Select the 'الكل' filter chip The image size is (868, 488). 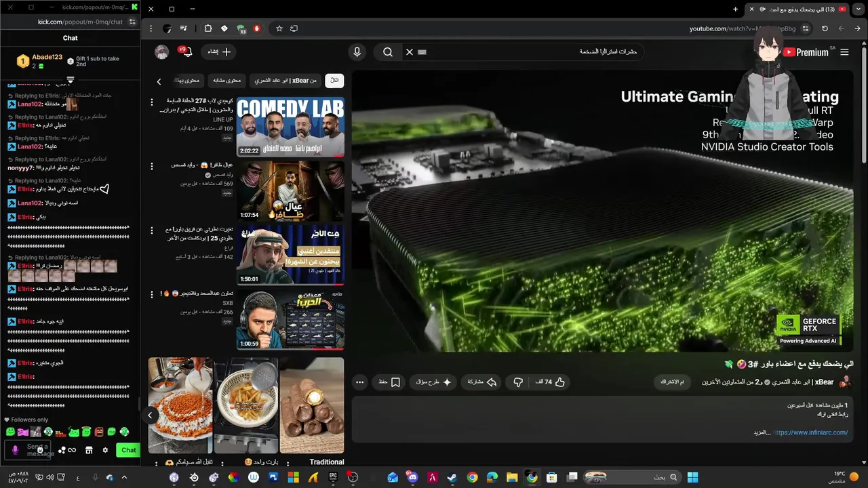coord(334,80)
